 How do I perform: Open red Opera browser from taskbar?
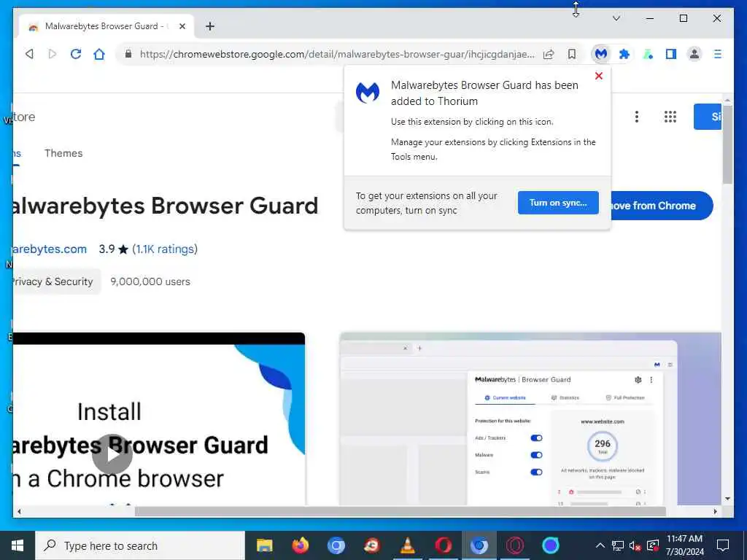pos(443,545)
